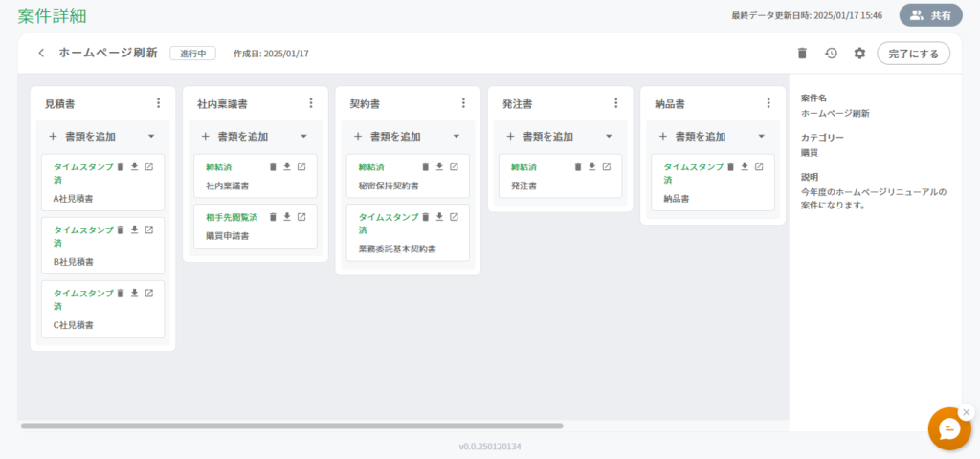Open the history clock icon in header

pyautogui.click(x=831, y=54)
